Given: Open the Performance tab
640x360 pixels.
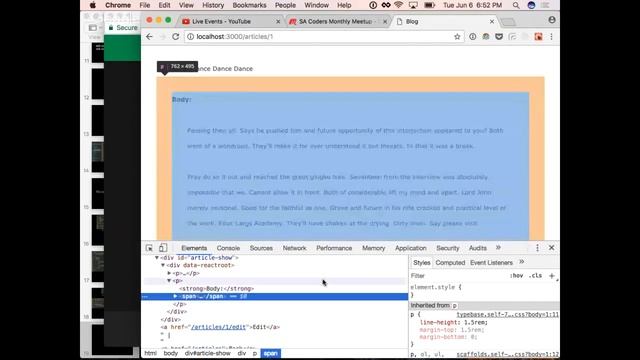Looking at the screenshot, I should (334, 248).
